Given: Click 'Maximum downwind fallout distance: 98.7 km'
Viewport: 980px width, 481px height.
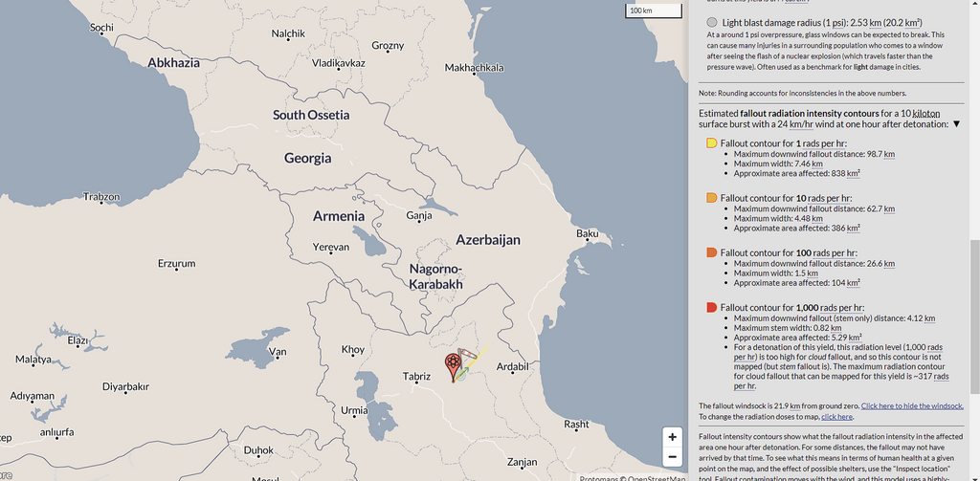Looking at the screenshot, I should tap(814, 154).
